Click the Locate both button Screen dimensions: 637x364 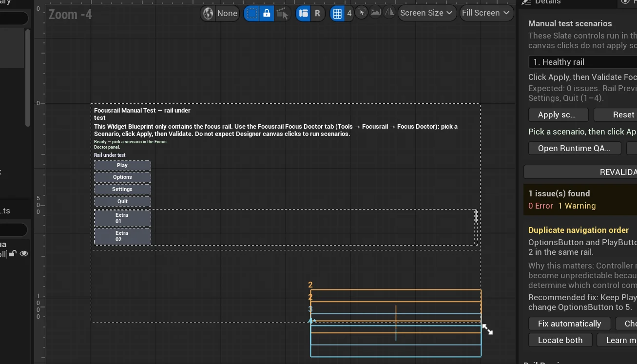click(x=560, y=340)
